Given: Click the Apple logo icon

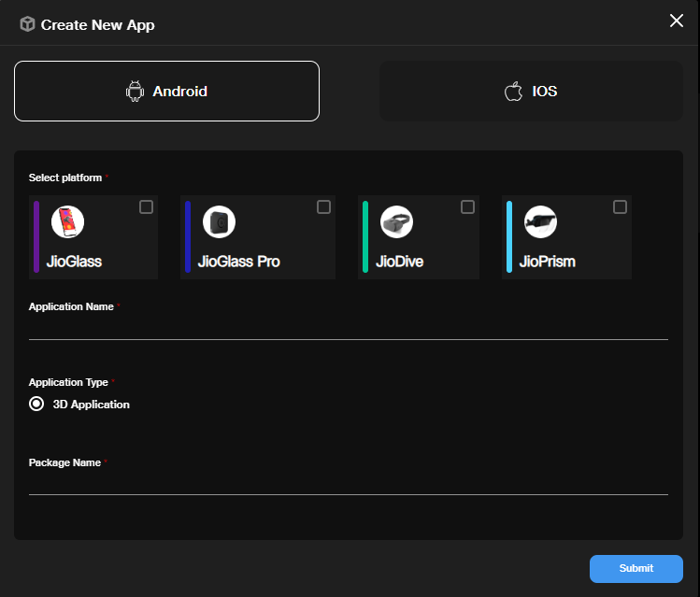Looking at the screenshot, I should [x=513, y=92].
